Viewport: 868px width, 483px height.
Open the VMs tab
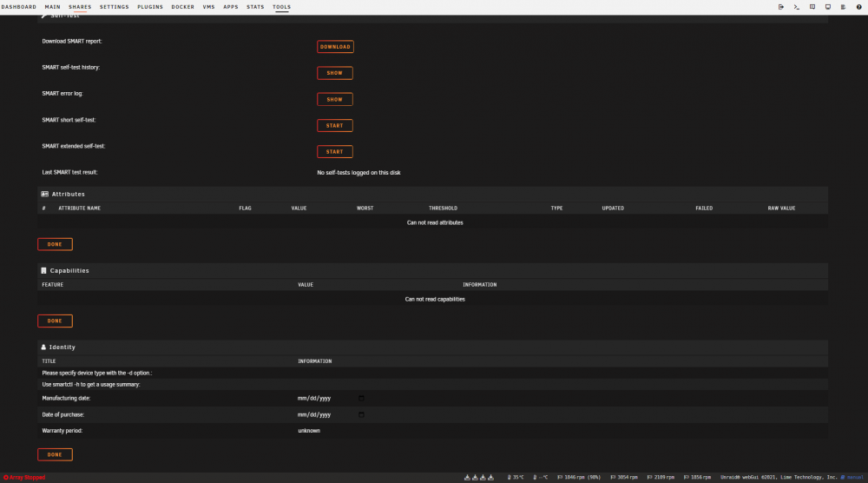pos(208,7)
